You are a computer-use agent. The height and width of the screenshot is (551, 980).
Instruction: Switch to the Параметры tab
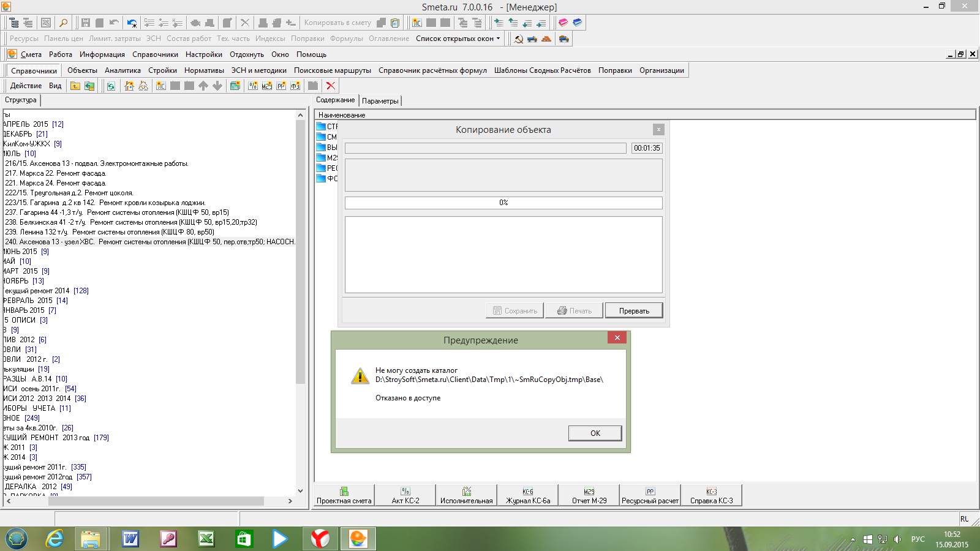click(380, 101)
